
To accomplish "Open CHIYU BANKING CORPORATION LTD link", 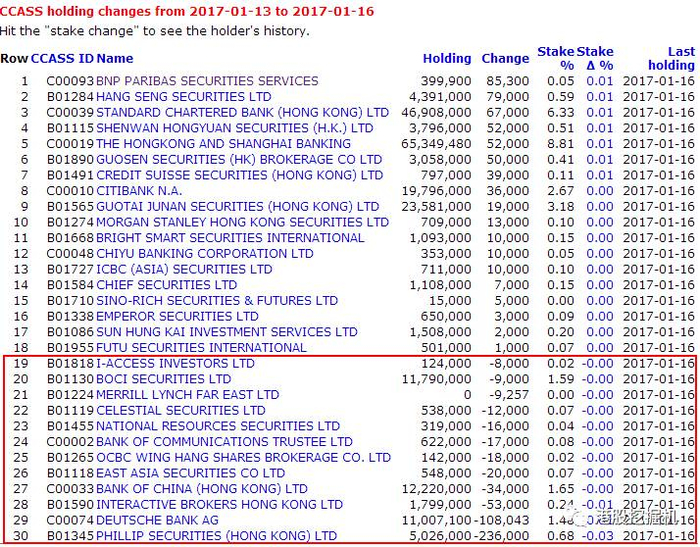I will click(x=204, y=253).
